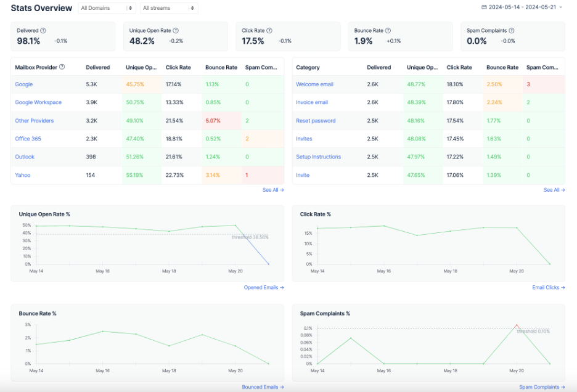Select the Office 365 provider link
The height and width of the screenshot is (392, 577).
pos(28,139)
